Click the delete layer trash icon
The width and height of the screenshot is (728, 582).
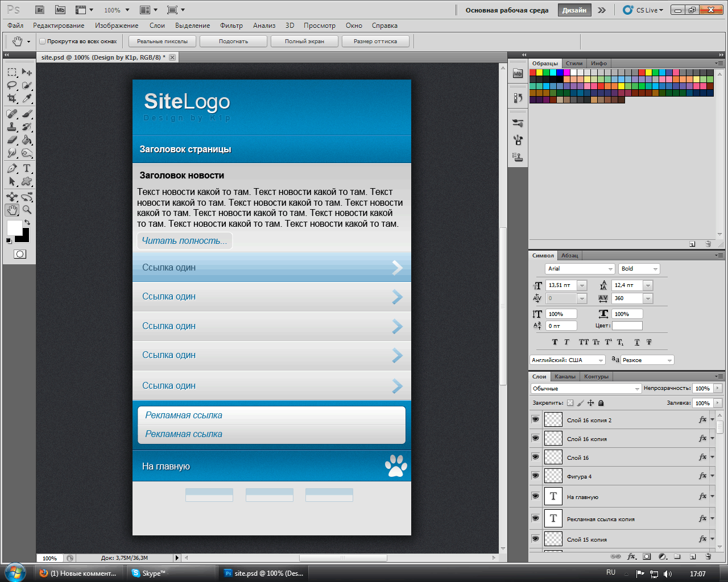tap(708, 556)
